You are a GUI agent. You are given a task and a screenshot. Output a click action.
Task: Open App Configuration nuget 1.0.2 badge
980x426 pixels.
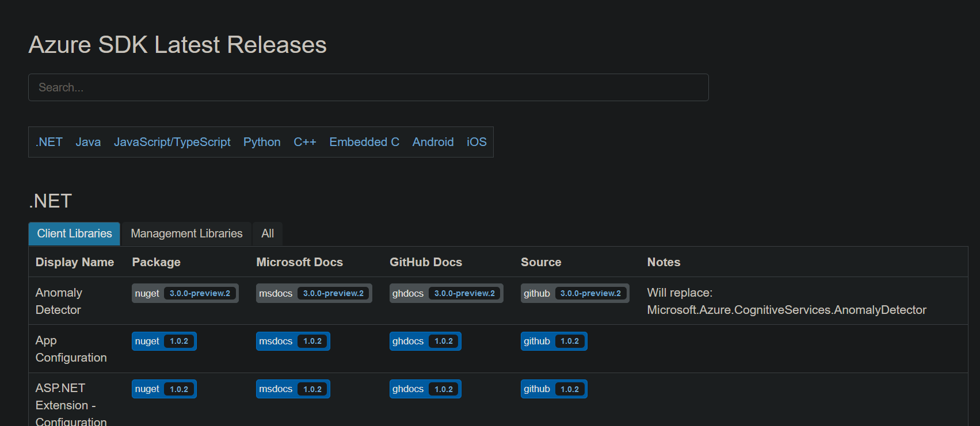[x=164, y=341]
